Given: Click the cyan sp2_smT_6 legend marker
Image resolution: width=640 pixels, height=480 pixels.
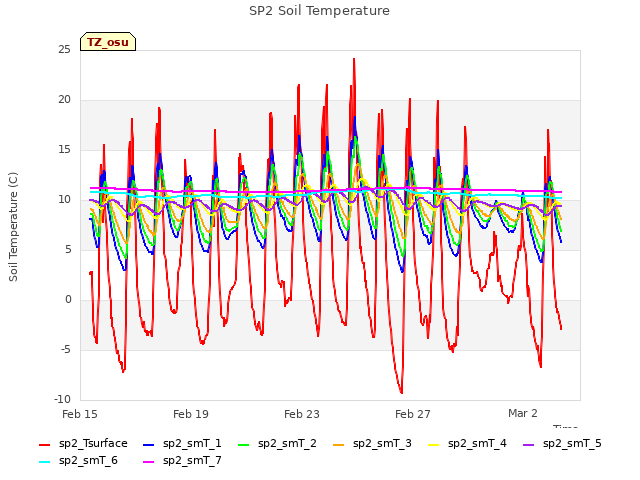Looking at the screenshot, I should pos(44,462).
